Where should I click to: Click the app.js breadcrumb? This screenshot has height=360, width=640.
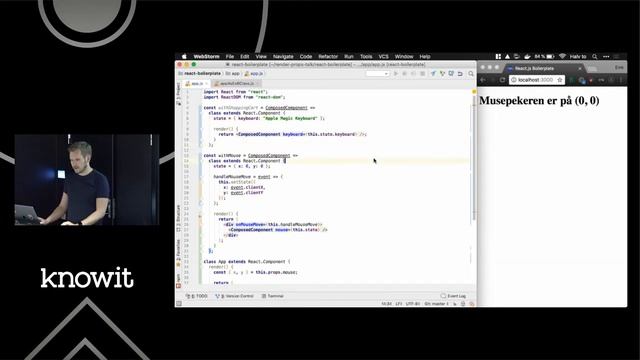[253, 73]
